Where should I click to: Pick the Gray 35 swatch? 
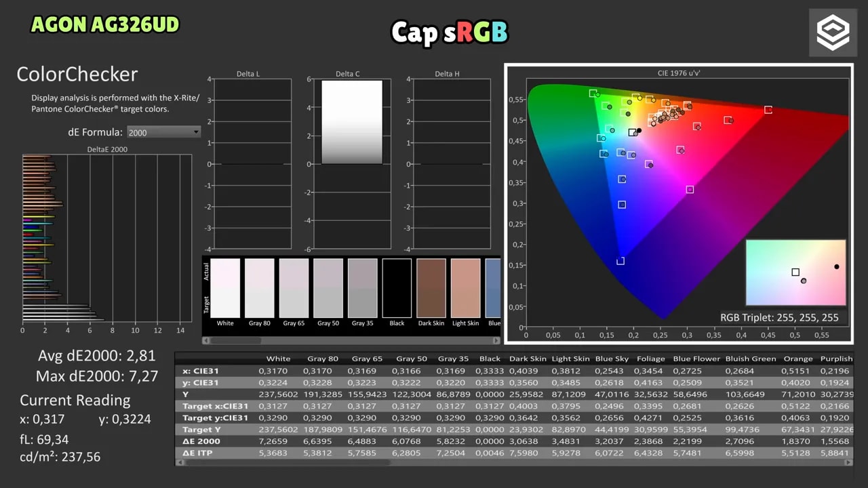click(363, 288)
